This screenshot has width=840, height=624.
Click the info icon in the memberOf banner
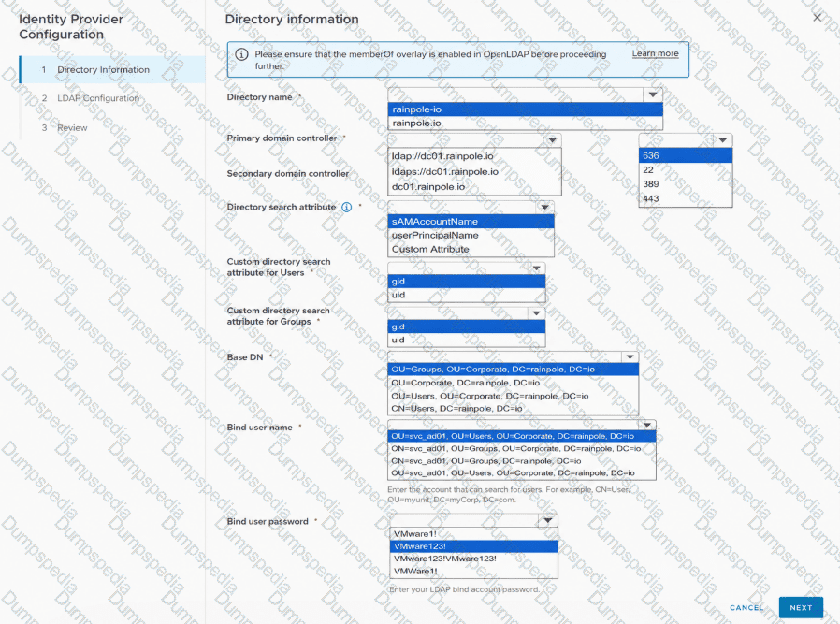point(241,54)
